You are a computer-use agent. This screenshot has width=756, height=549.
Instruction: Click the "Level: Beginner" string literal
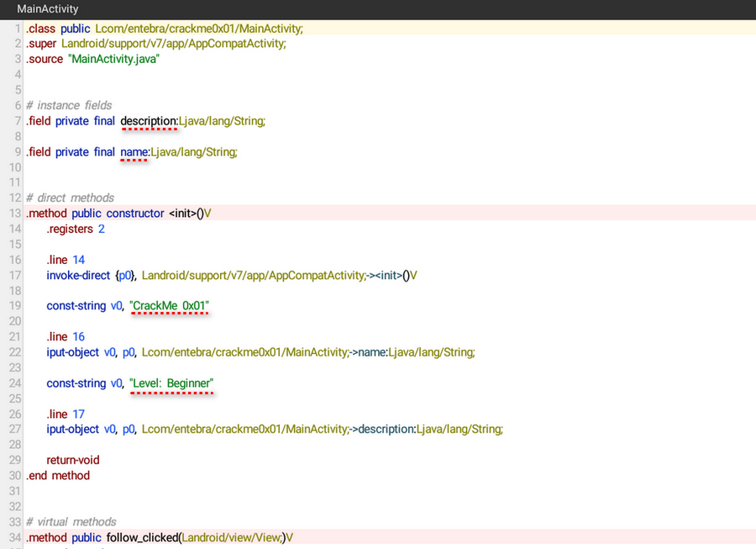pyautogui.click(x=171, y=383)
